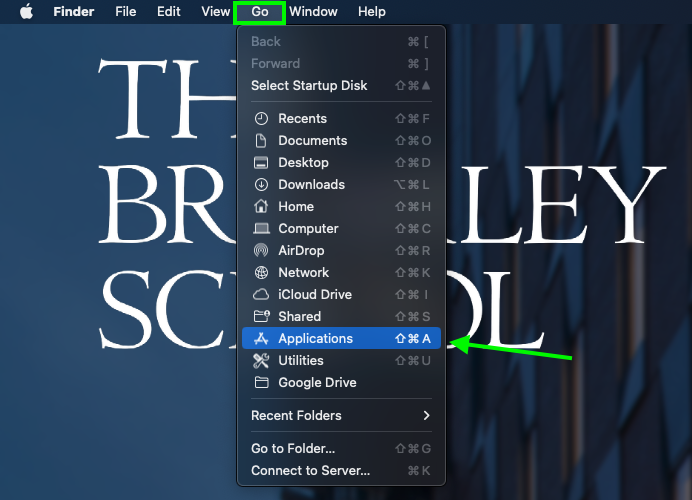This screenshot has height=500, width=692.
Task: Click the Recent Folders chevron arrow
Action: click(x=426, y=415)
